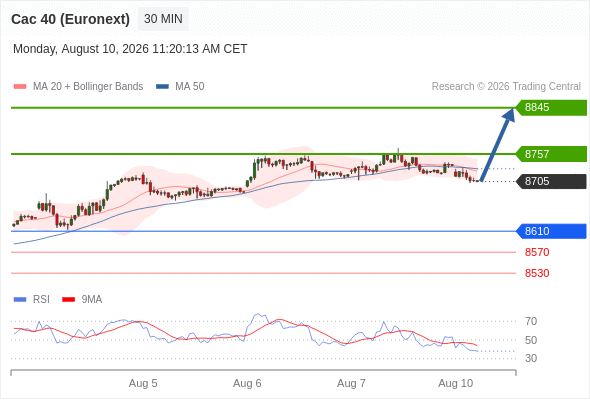Screen dimensions: 590x400
Task: Click the pink MA 20 Bollinger legend swatch
Action: pos(20,87)
